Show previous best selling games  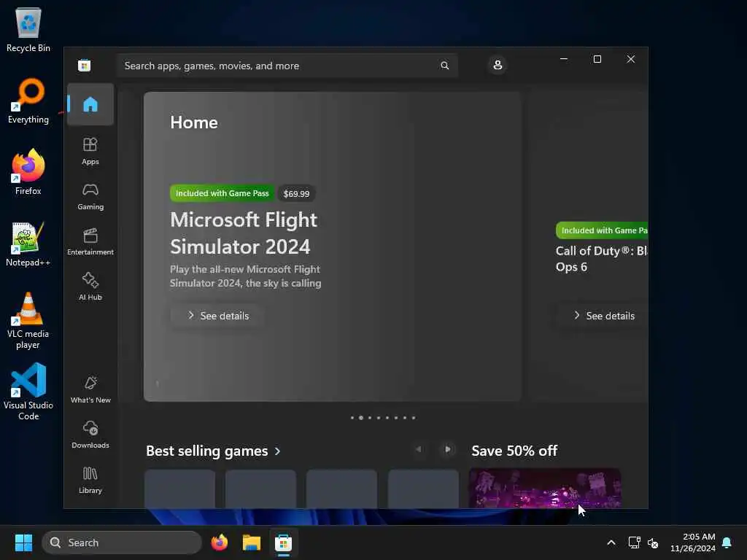419,449
